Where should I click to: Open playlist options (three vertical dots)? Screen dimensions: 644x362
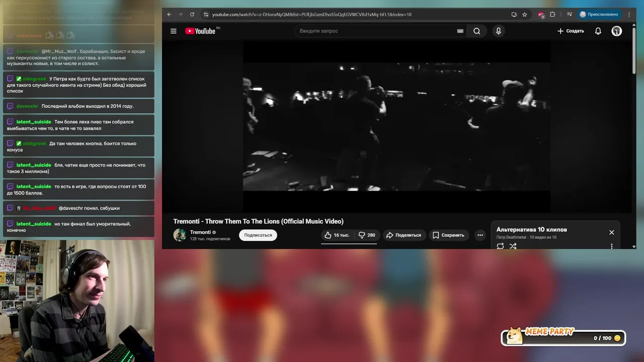612,246
